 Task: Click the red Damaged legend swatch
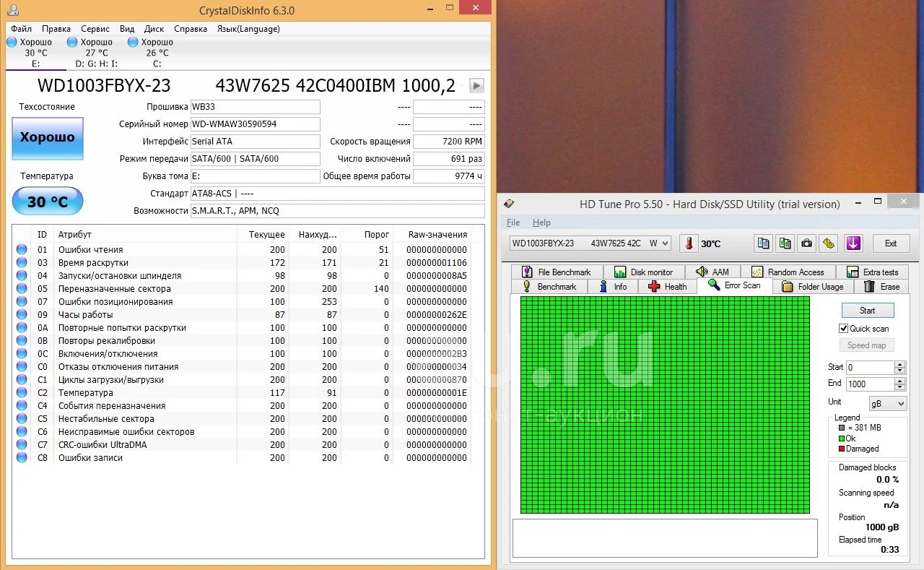point(841,449)
